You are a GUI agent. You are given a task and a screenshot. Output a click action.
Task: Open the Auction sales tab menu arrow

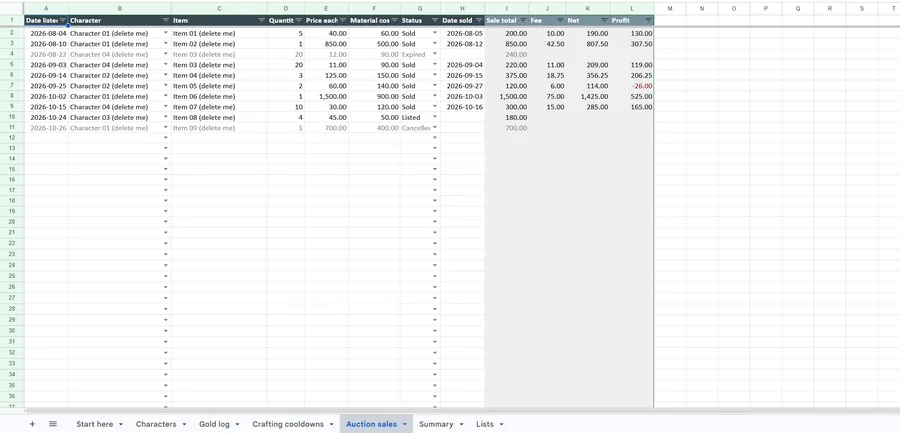(x=405, y=424)
